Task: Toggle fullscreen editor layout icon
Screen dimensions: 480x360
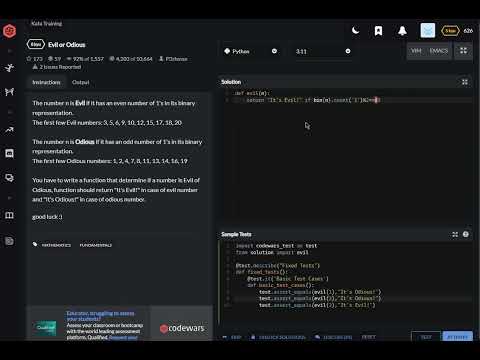Action: coord(464,51)
